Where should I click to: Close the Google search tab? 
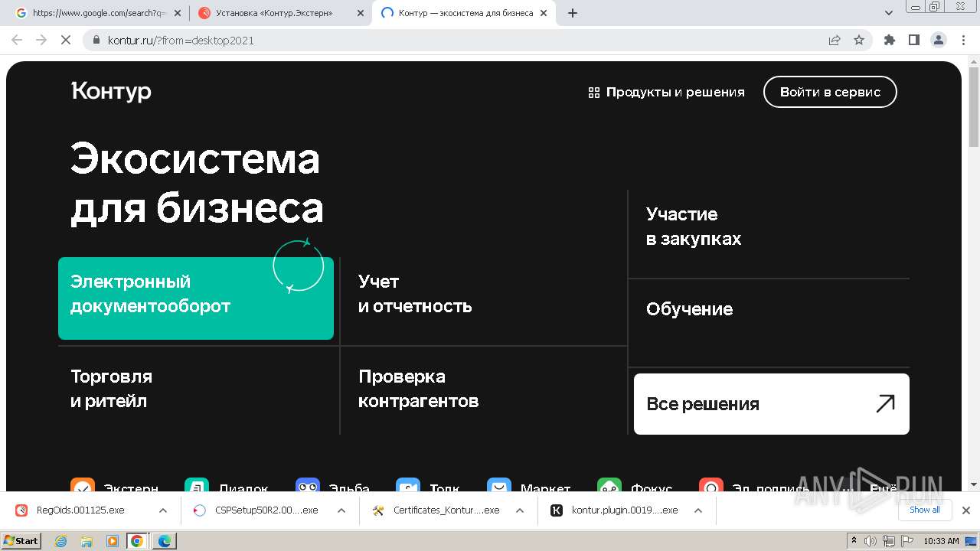tap(178, 13)
